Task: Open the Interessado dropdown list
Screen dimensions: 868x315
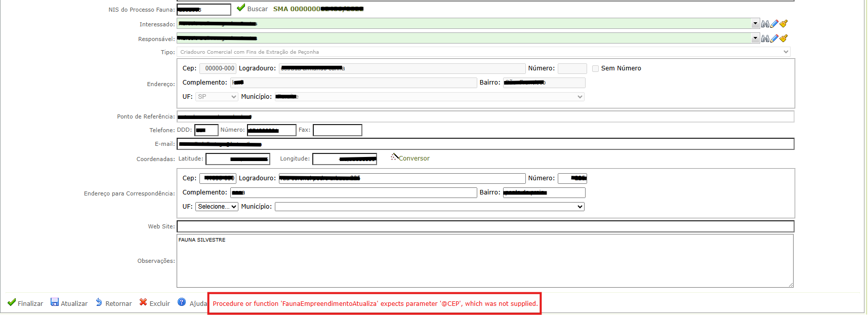Action: tap(755, 24)
